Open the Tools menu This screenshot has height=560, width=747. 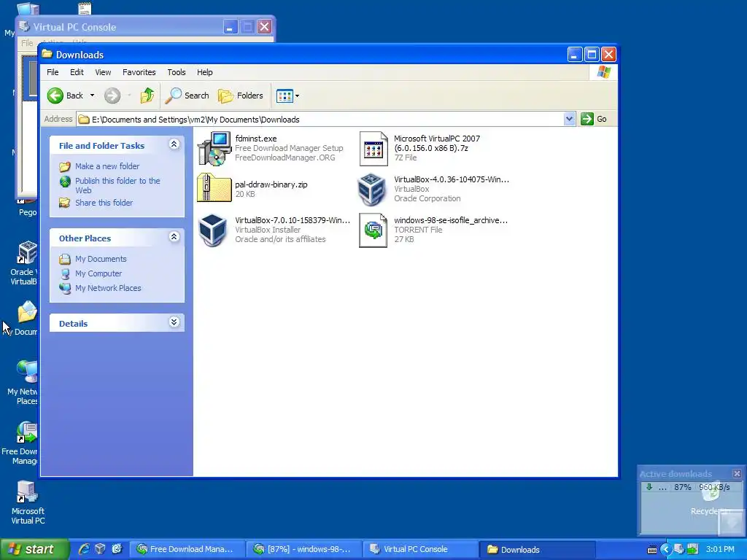coord(177,72)
